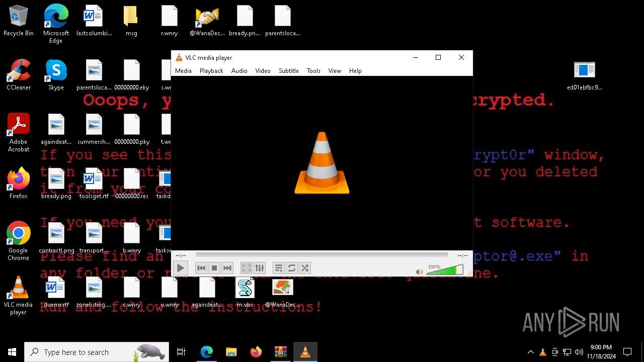The image size is (644, 362).
Task: Select the Firefox desktop shortcut
Action: pyautogui.click(x=19, y=184)
